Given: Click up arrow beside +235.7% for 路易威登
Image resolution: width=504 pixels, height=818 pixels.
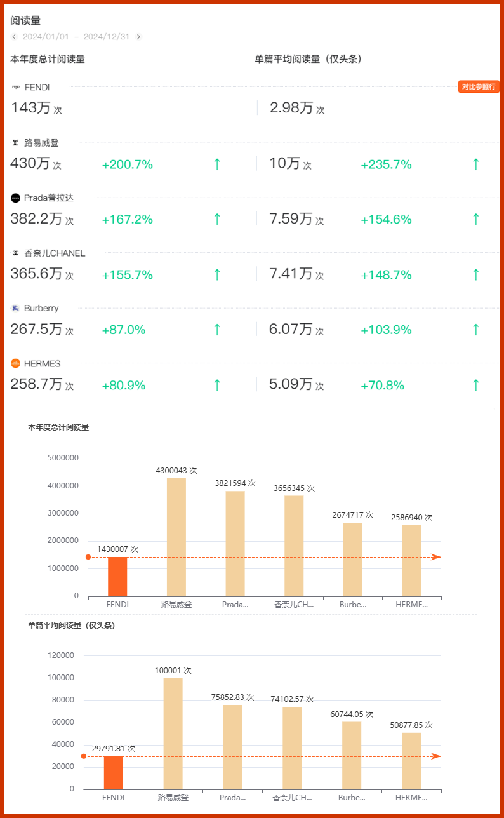Looking at the screenshot, I should [x=476, y=164].
